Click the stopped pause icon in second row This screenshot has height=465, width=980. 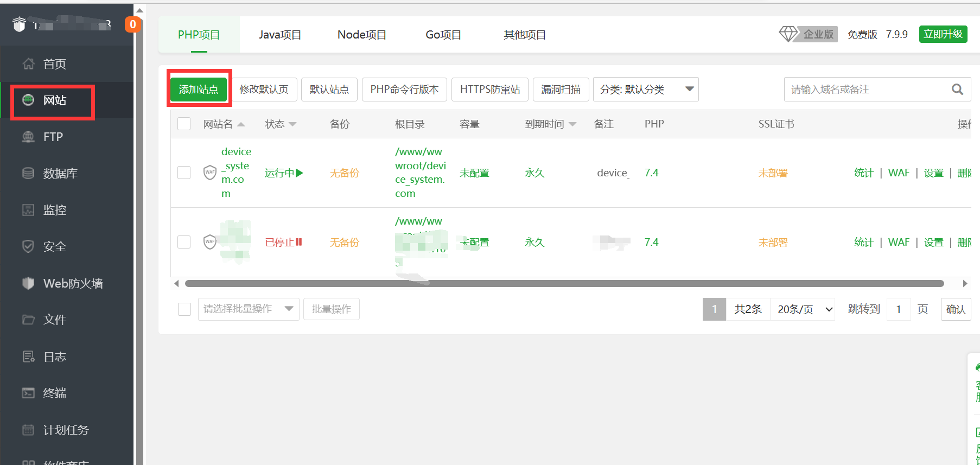(298, 242)
